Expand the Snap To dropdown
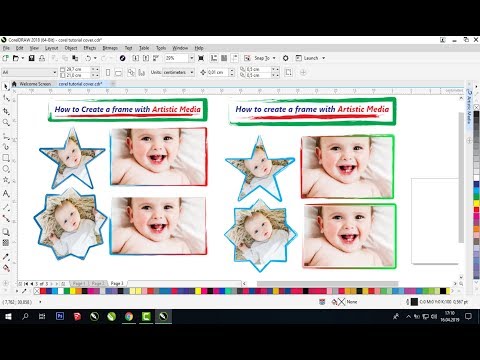The height and width of the screenshot is (360, 480). point(274,58)
